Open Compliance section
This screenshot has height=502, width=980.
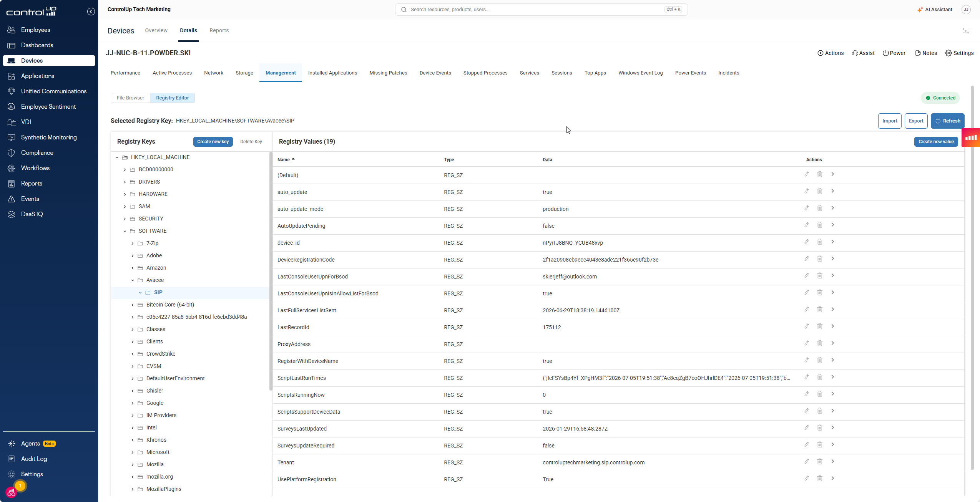(37, 152)
